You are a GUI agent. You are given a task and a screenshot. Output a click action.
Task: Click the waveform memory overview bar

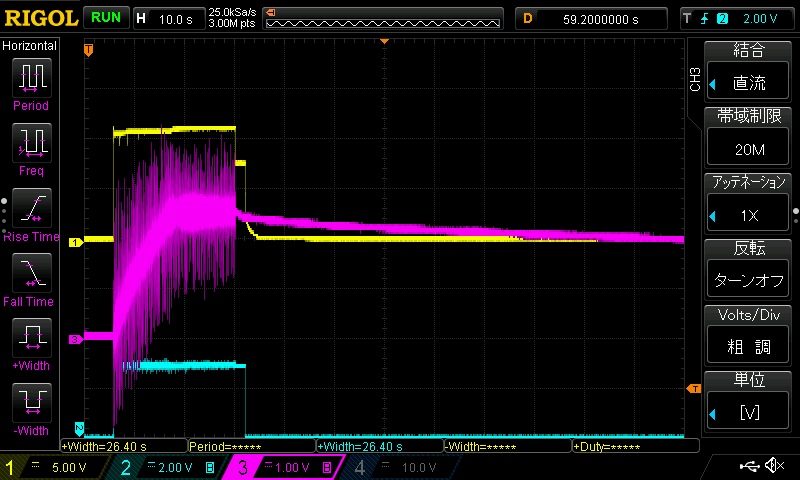coord(383,19)
